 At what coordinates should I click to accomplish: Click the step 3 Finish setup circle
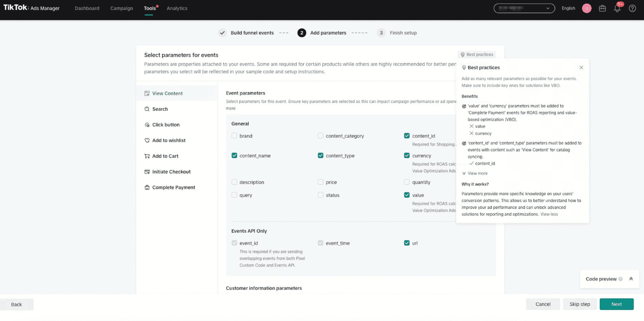coord(381,33)
